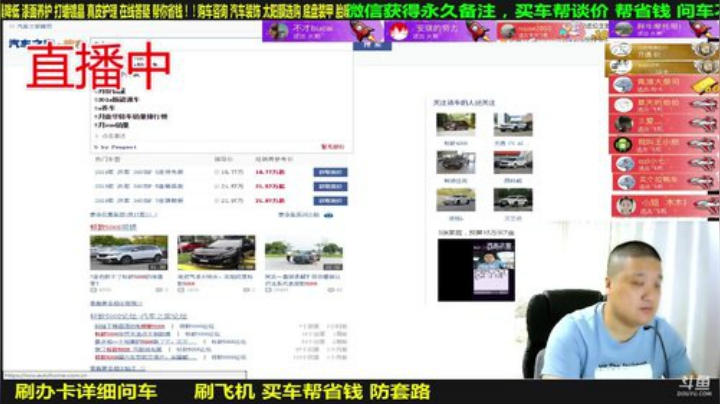The image size is (720, 404).
Task: Open the first forum post link in the list
Action: (129, 326)
